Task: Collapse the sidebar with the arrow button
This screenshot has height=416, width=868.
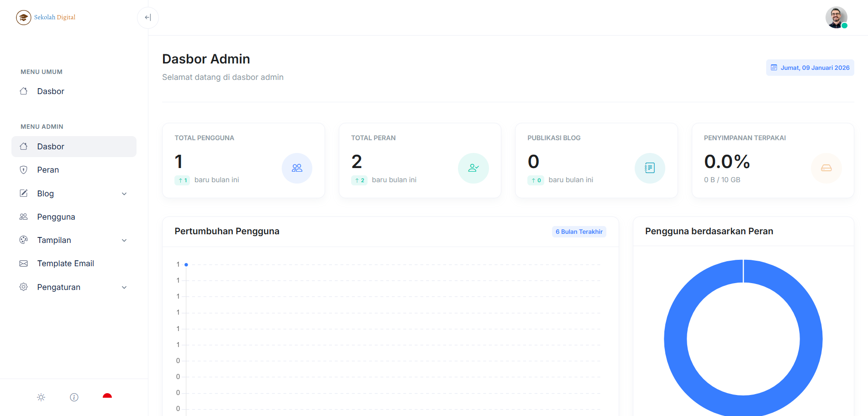Action: [147, 17]
